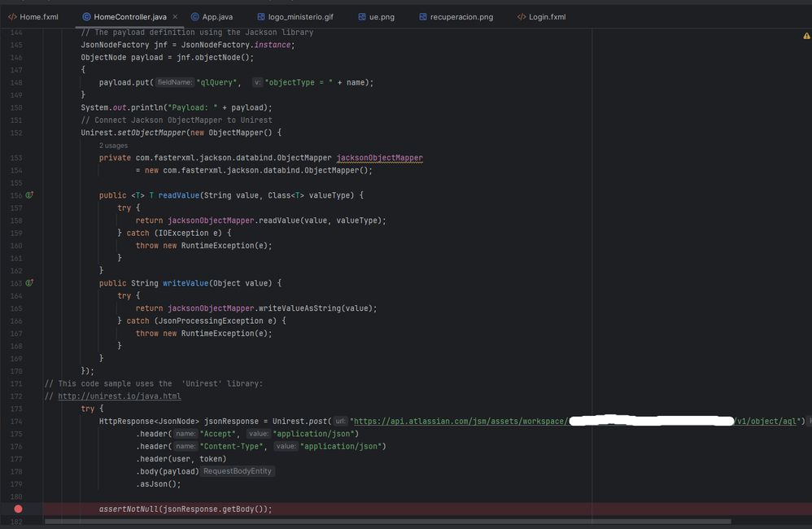Click the Class icon on HomeController.java tab

[86, 17]
